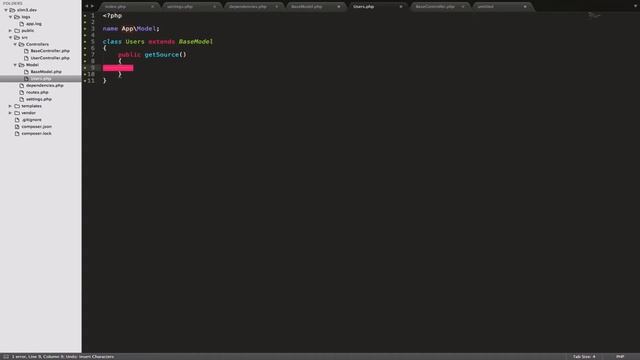Open composer.lock in the sidebar
The height and width of the screenshot is (360, 640).
click(x=36, y=133)
